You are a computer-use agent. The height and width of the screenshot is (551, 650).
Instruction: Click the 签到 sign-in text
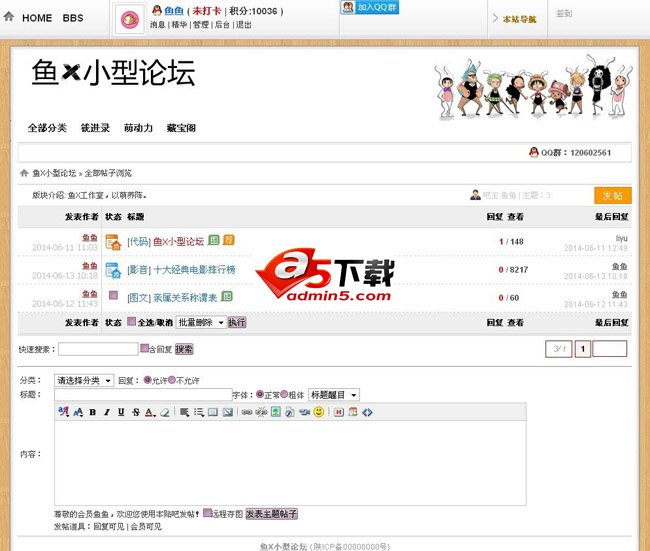click(564, 14)
